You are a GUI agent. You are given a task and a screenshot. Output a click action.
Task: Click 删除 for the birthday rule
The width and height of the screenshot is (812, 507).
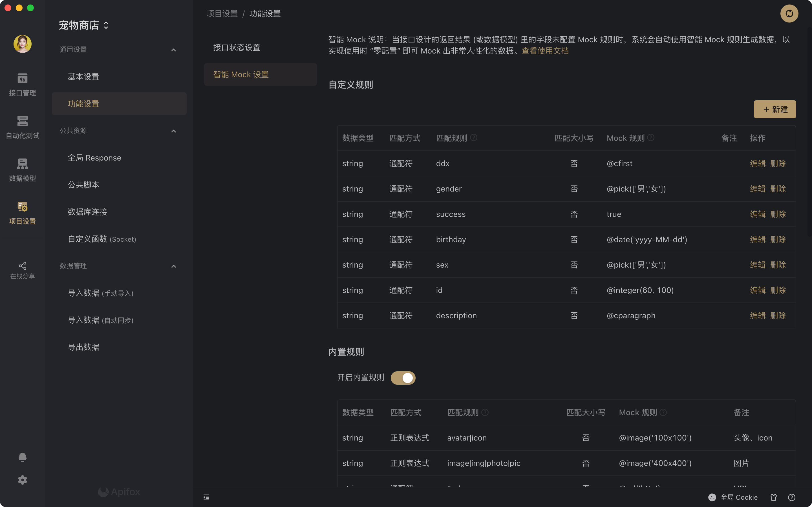tap(778, 239)
